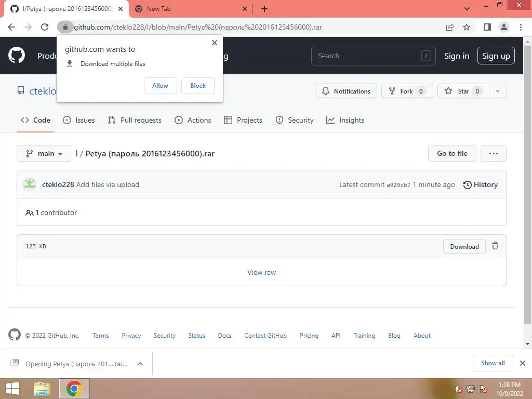The height and width of the screenshot is (399, 532).
Task: Close the New Tab tab
Action: (245, 9)
